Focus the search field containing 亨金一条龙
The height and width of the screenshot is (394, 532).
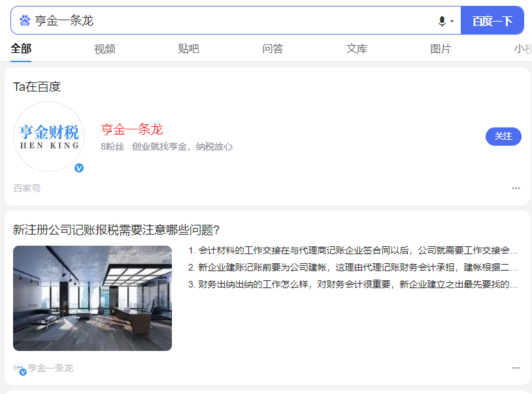pyautogui.click(x=235, y=21)
